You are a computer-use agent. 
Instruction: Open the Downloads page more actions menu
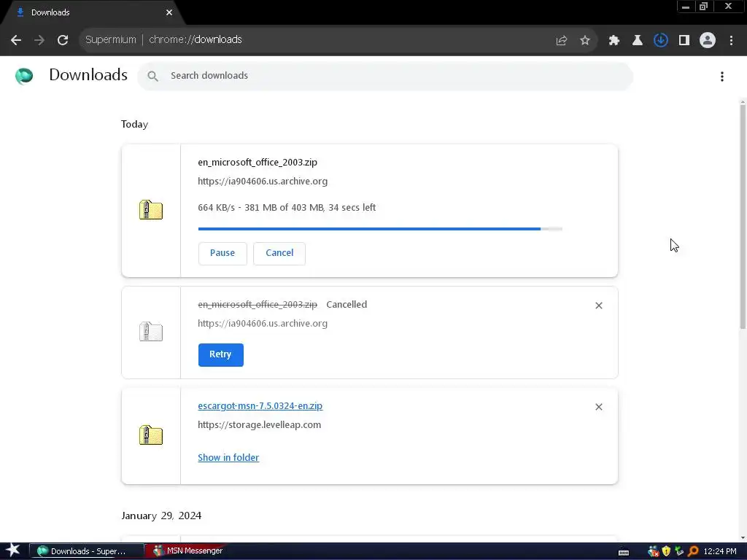tap(722, 76)
